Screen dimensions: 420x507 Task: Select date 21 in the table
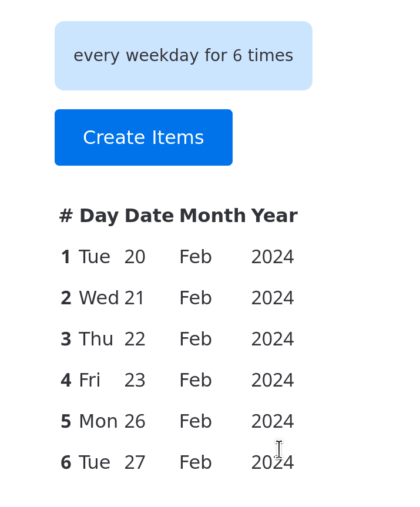click(x=135, y=298)
